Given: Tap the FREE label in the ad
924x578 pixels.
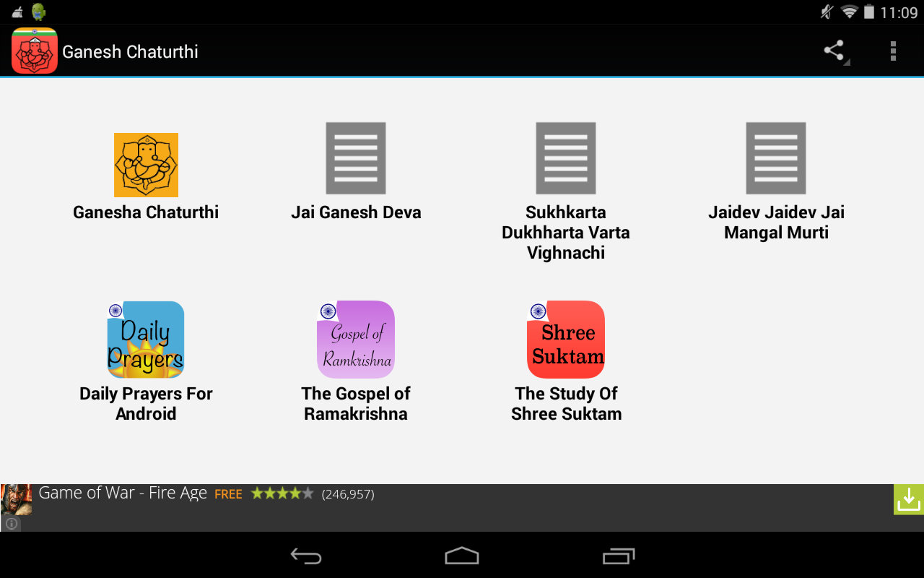Looking at the screenshot, I should click(228, 494).
